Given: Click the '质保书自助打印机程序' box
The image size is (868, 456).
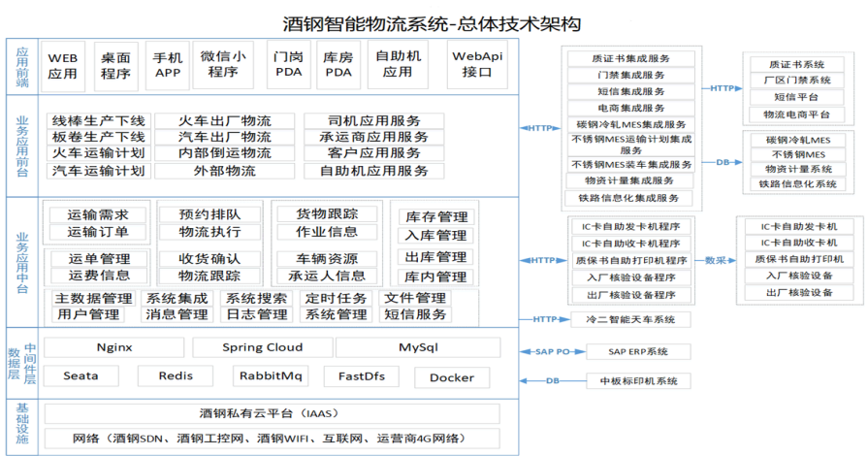Looking at the screenshot, I should (630, 260).
